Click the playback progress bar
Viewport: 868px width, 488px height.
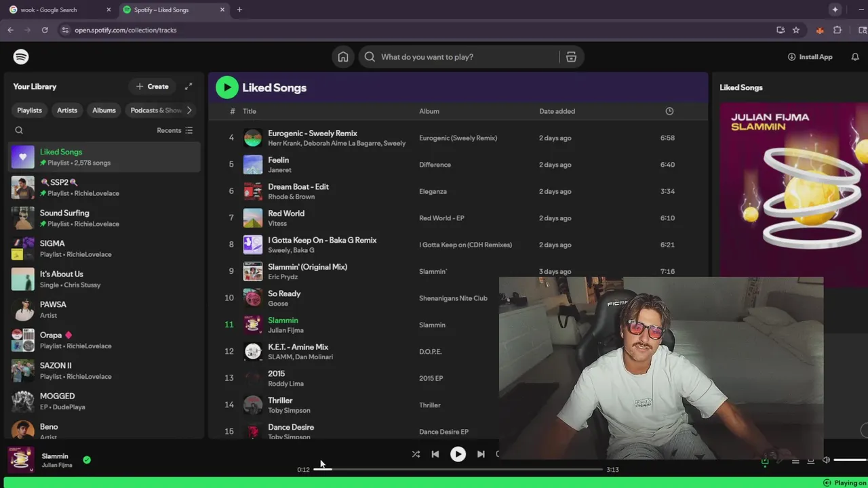(x=458, y=469)
